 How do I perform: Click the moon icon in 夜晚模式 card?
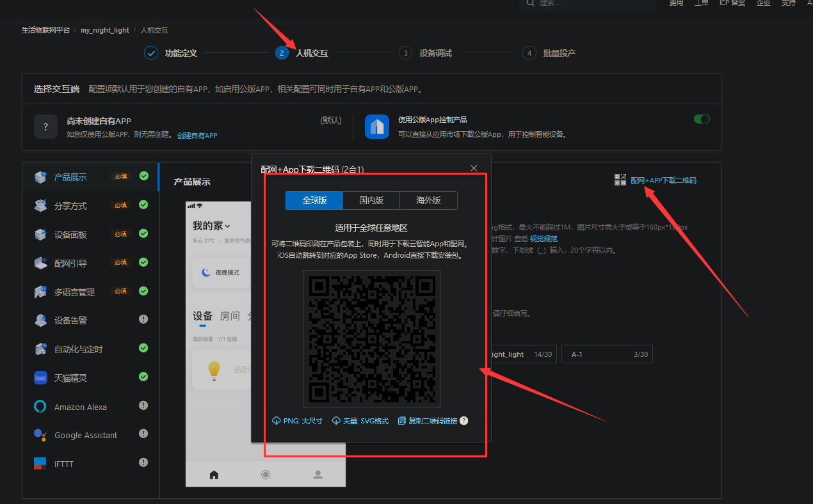(x=206, y=272)
